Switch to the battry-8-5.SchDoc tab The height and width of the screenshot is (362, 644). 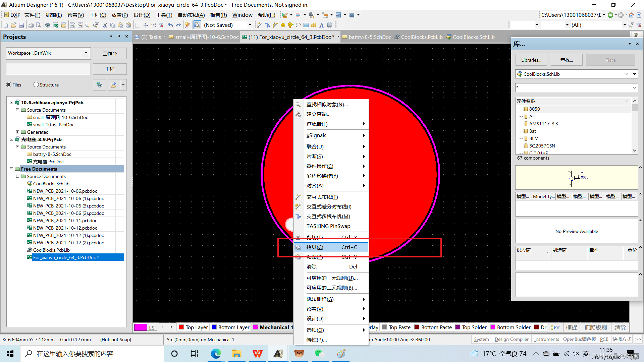369,37
